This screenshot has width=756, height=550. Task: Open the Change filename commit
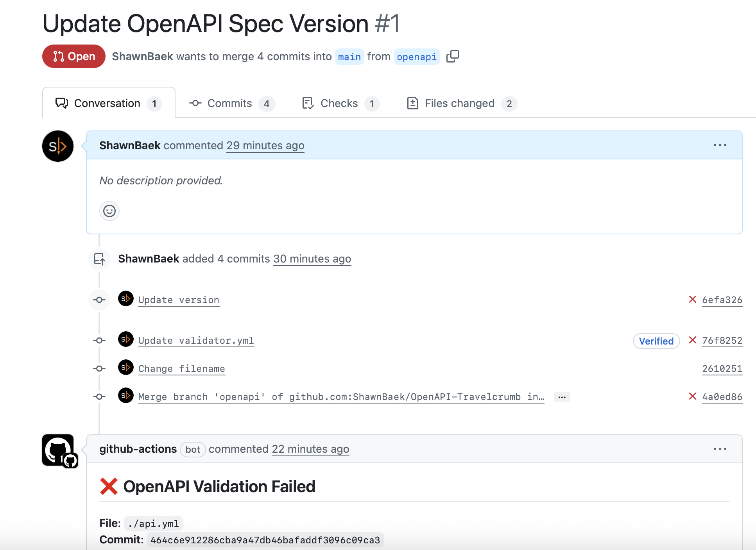click(x=181, y=369)
